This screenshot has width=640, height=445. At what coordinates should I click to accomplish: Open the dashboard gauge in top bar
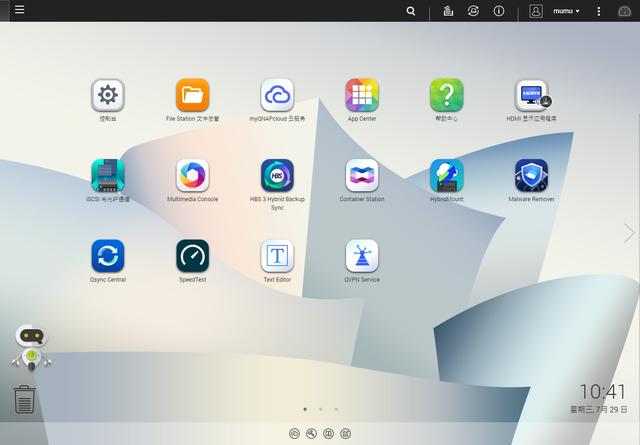pyautogui.click(x=625, y=11)
